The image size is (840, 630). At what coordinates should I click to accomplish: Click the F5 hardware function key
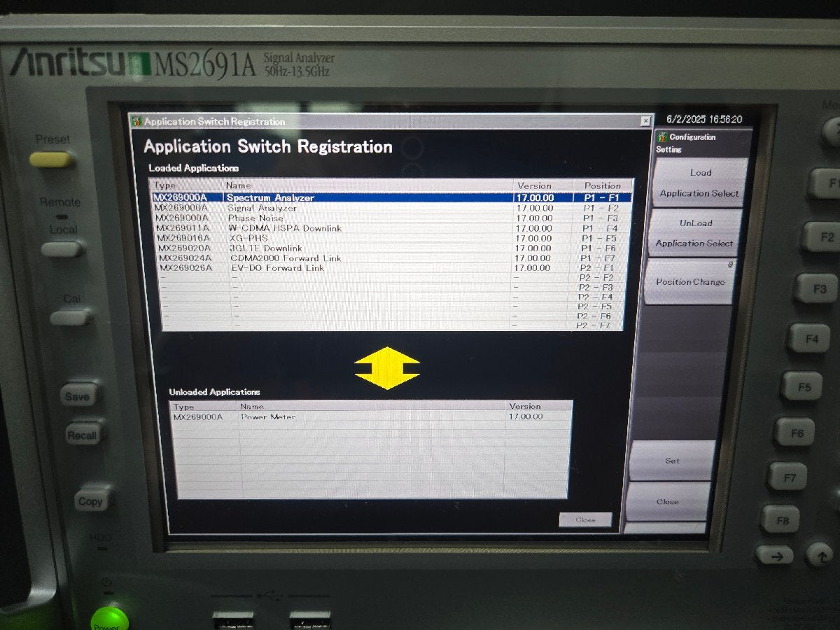point(802,386)
